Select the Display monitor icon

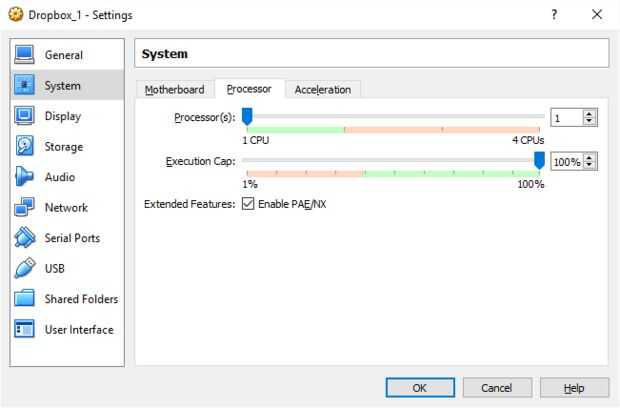(26, 116)
